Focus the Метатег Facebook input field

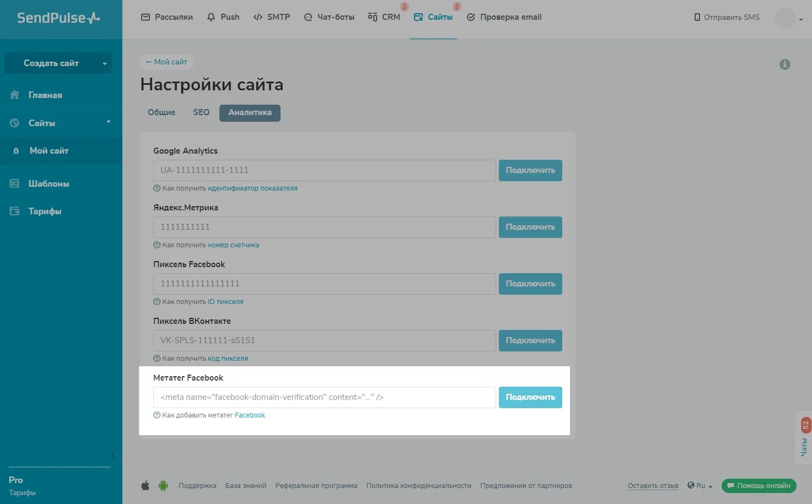325,397
